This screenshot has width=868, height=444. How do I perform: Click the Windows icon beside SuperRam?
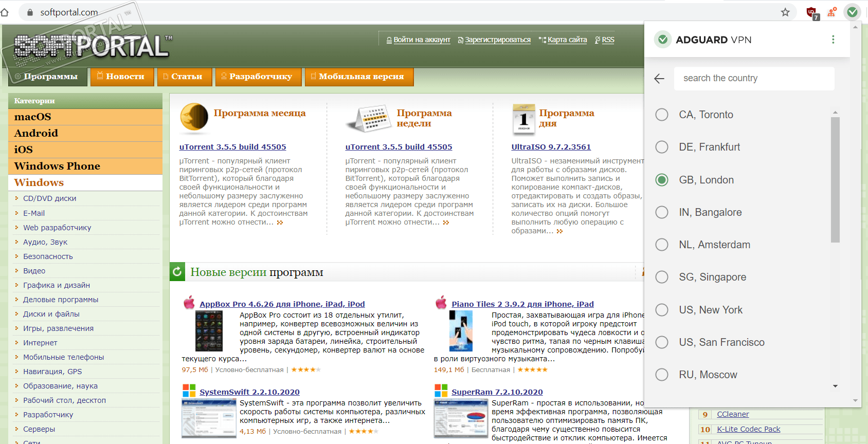pyautogui.click(x=441, y=391)
